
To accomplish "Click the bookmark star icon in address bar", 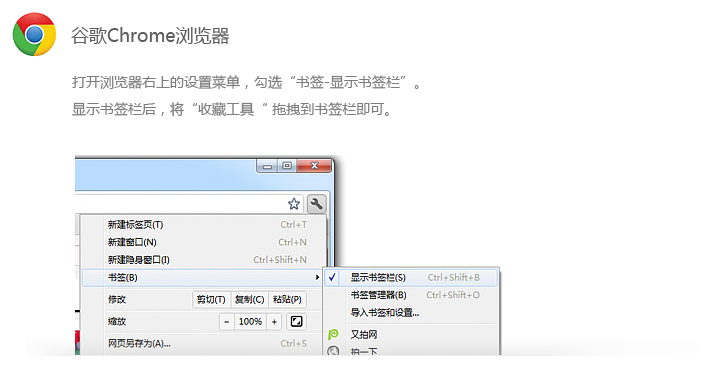I will pyautogui.click(x=294, y=204).
